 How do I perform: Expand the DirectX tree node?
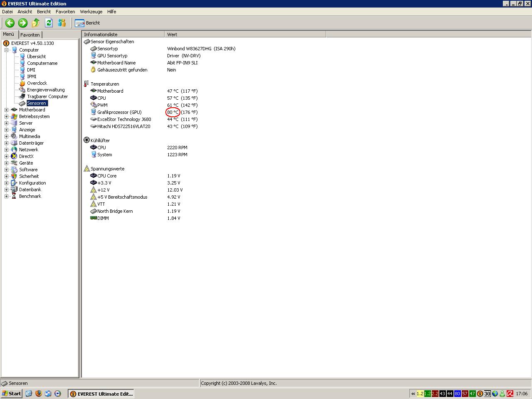coord(6,156)
